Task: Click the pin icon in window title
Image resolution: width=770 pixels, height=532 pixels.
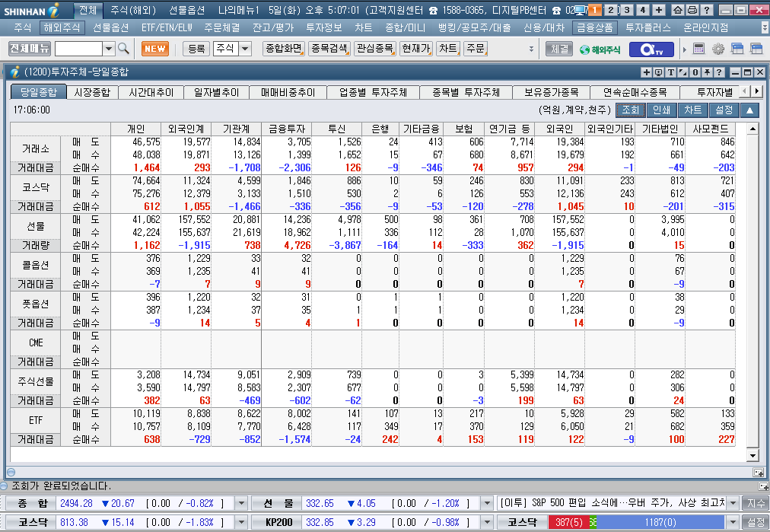Action: point(707,72)
